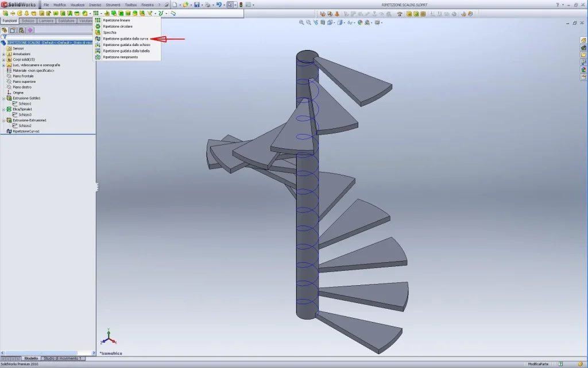The height and width of the screenshot is (368, 588).
Task: Switch to the Schizzo tab
Action: [x=28, y=21]
